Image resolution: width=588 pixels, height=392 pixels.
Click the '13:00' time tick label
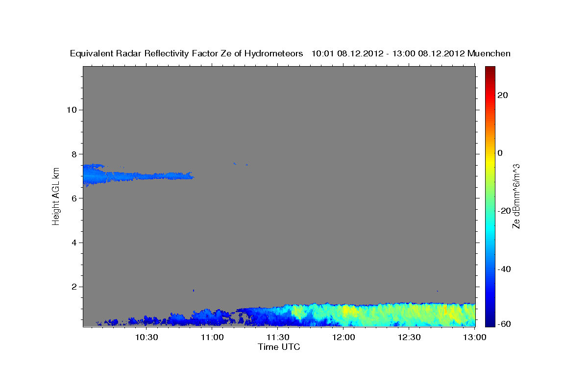coord(475,337)
